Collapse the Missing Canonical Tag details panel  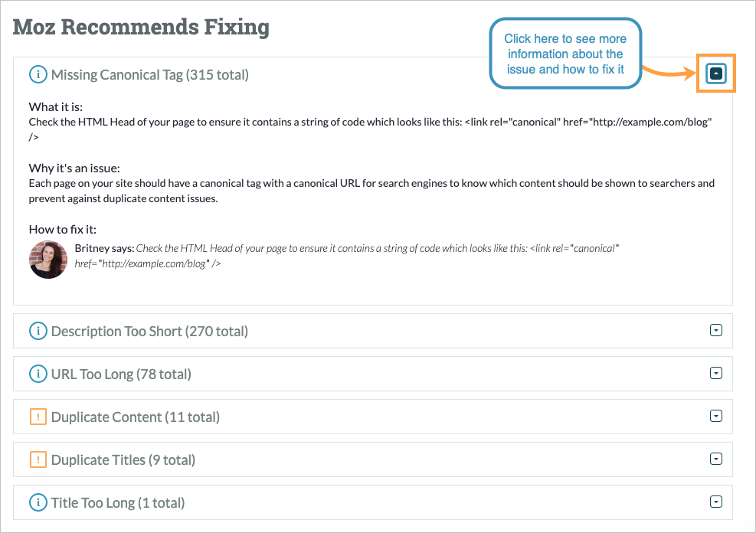tap(715, 74)
